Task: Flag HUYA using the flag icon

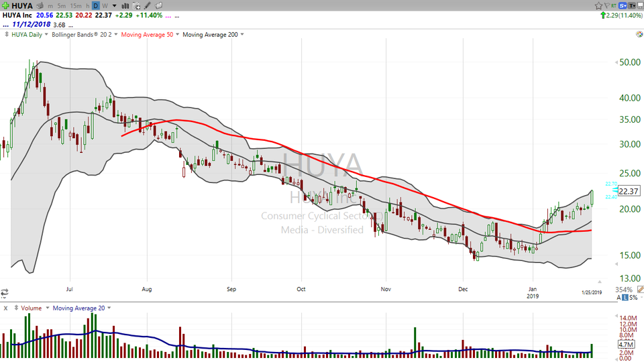Action: click(607, 5)
